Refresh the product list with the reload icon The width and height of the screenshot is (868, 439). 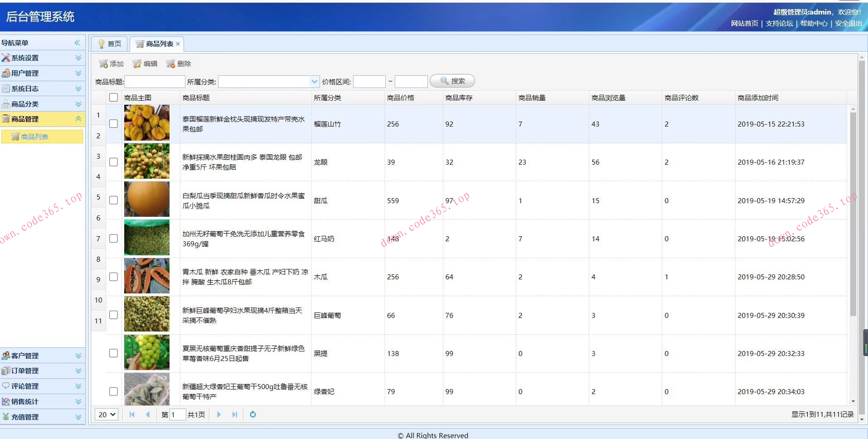[x=253, y=415]
